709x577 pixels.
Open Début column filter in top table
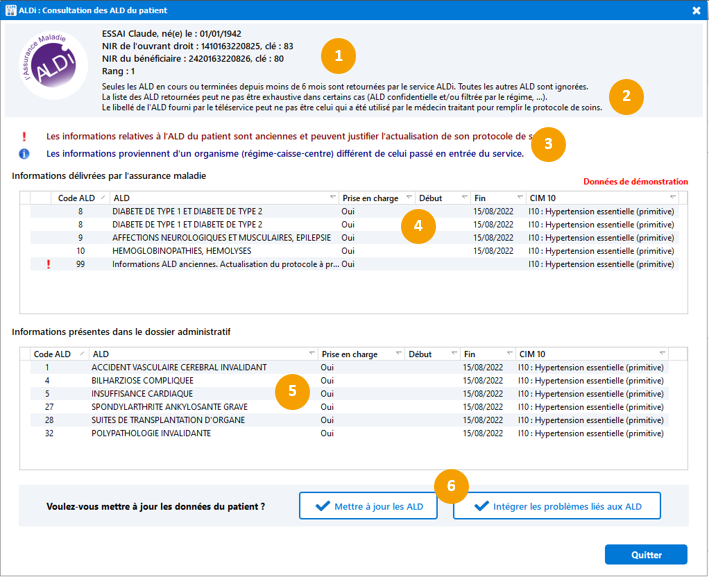click(464, 197)
